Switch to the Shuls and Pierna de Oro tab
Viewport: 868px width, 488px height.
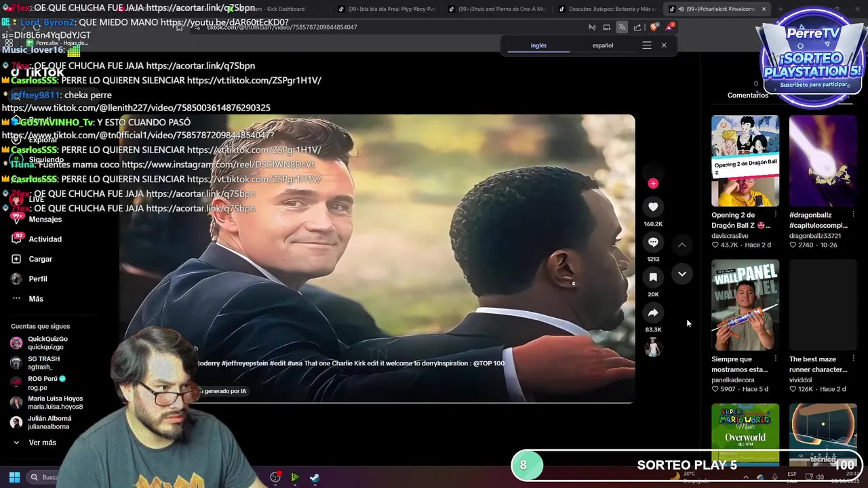496,9
